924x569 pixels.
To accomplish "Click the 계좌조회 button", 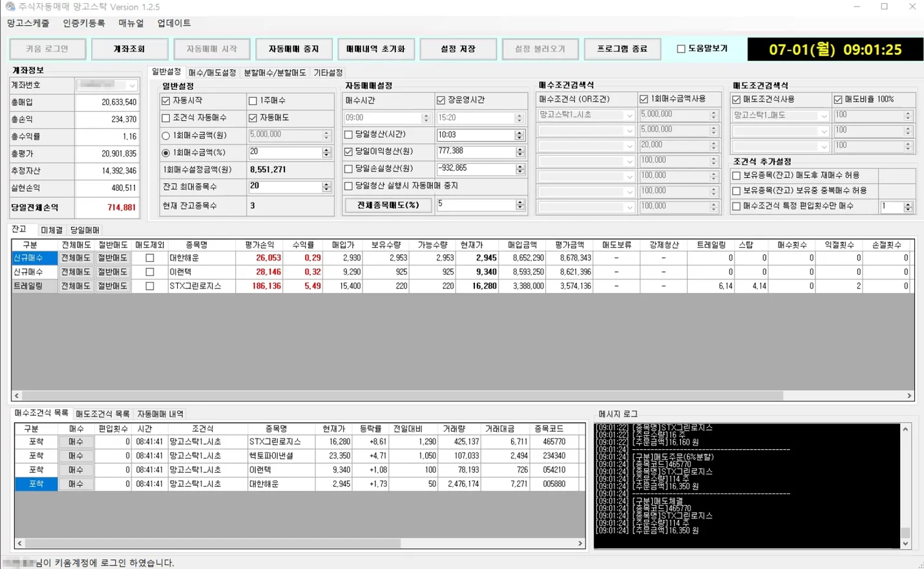I will [x=129, y=49].
